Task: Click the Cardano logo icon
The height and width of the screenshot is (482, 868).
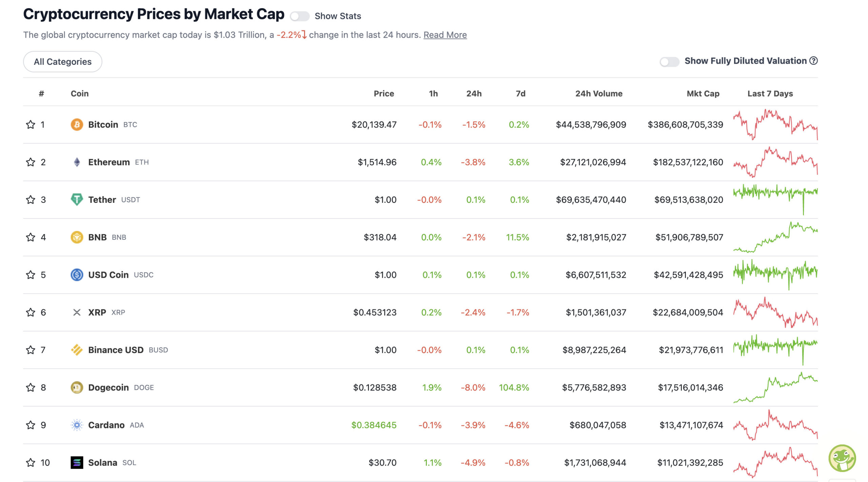Action: 77,425
